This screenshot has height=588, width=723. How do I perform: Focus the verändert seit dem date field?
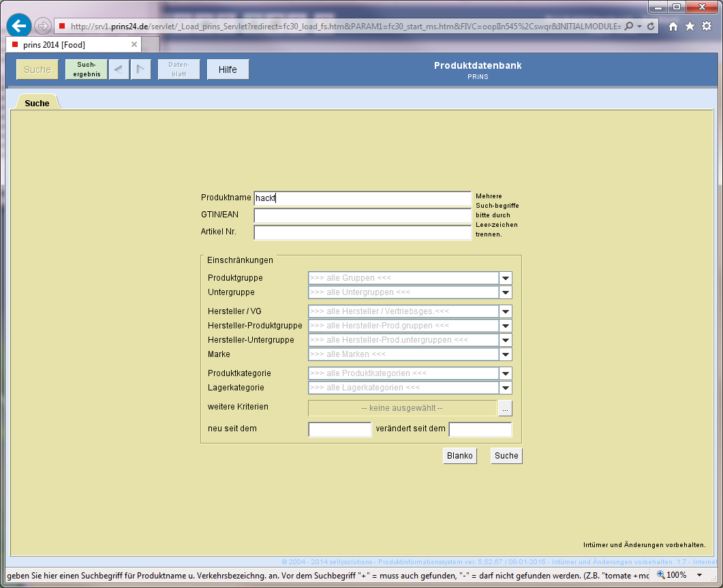[480, 429]
